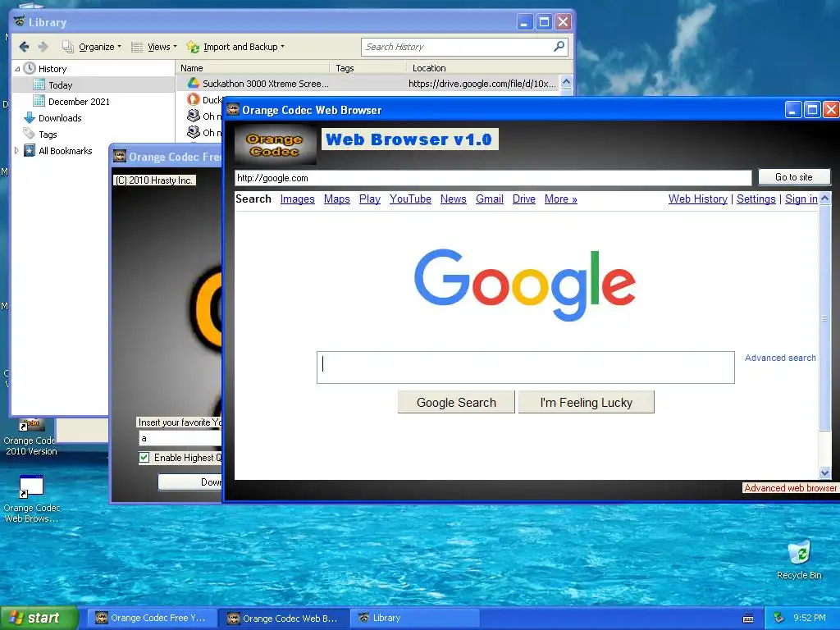The height and width of the screenshot is (630, 840).
Task: Click the Forward arrow in Library window
Action: [43, 47]
